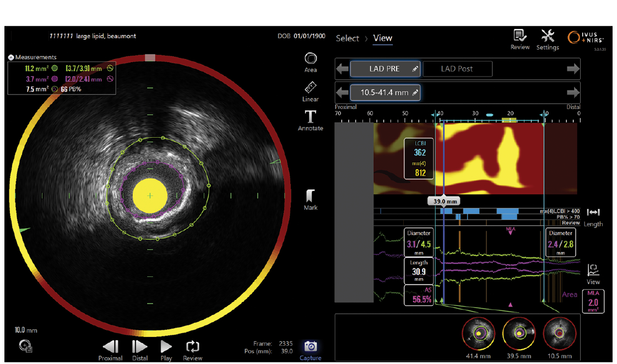This screenshot has width=617, height=364.
Task: Click the zoom magnifier under 10.0 mm
Action: pos(25,346)
